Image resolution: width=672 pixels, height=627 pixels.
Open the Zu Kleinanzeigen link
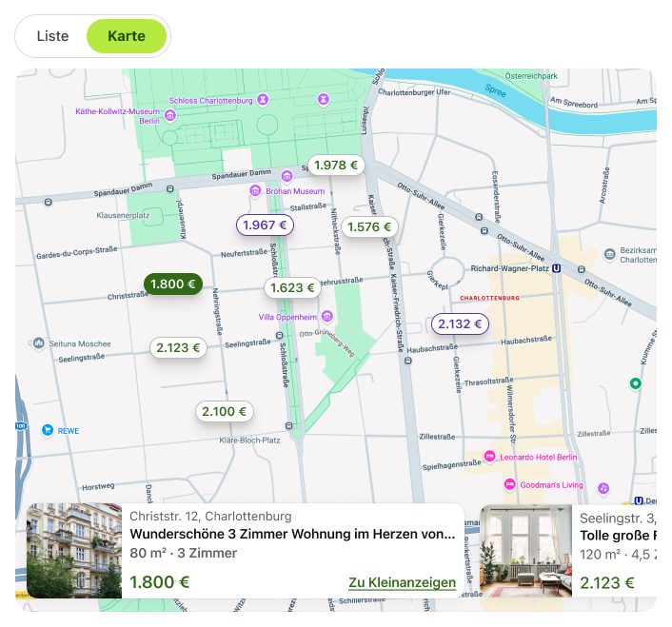pos(402,582)
